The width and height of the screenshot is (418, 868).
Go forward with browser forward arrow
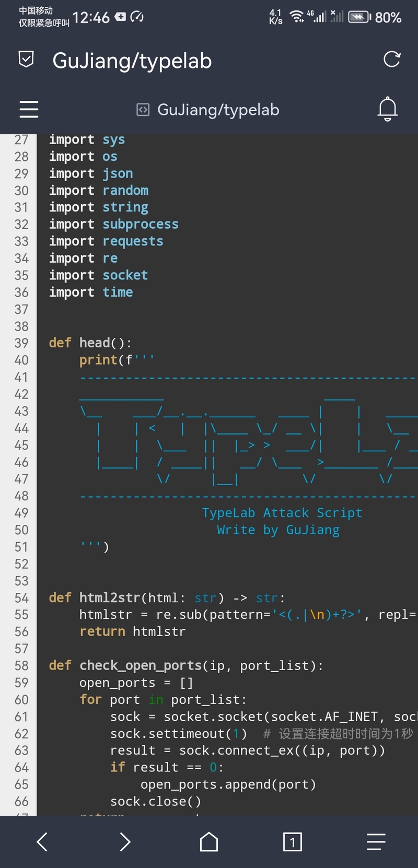[125, 841]
